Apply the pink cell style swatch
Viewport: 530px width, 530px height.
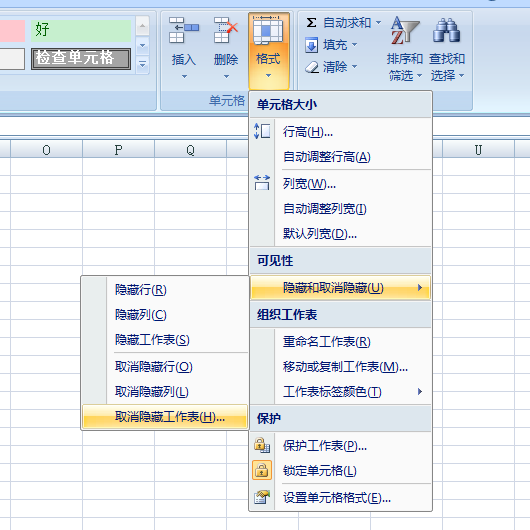12,30
